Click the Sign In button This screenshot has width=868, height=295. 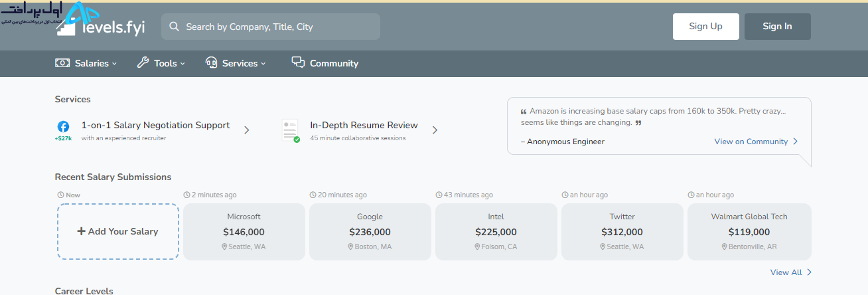[x=777, y=27]
